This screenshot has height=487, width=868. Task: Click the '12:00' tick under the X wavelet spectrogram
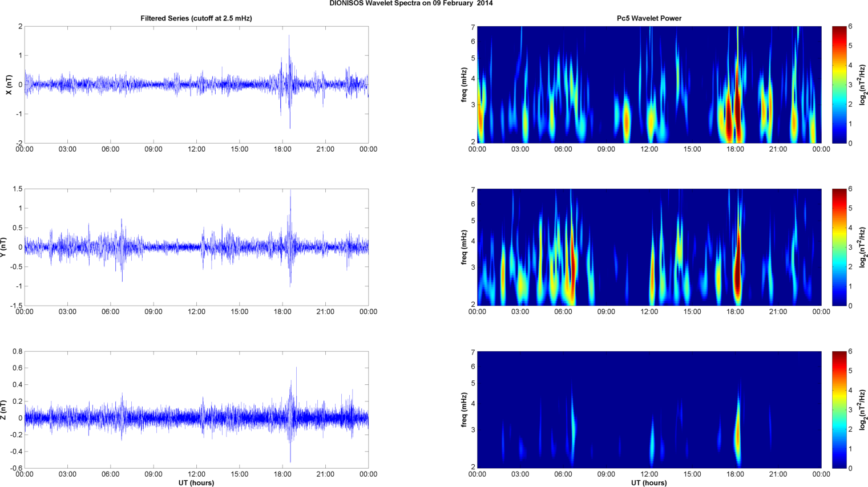(x=649, y=149)
